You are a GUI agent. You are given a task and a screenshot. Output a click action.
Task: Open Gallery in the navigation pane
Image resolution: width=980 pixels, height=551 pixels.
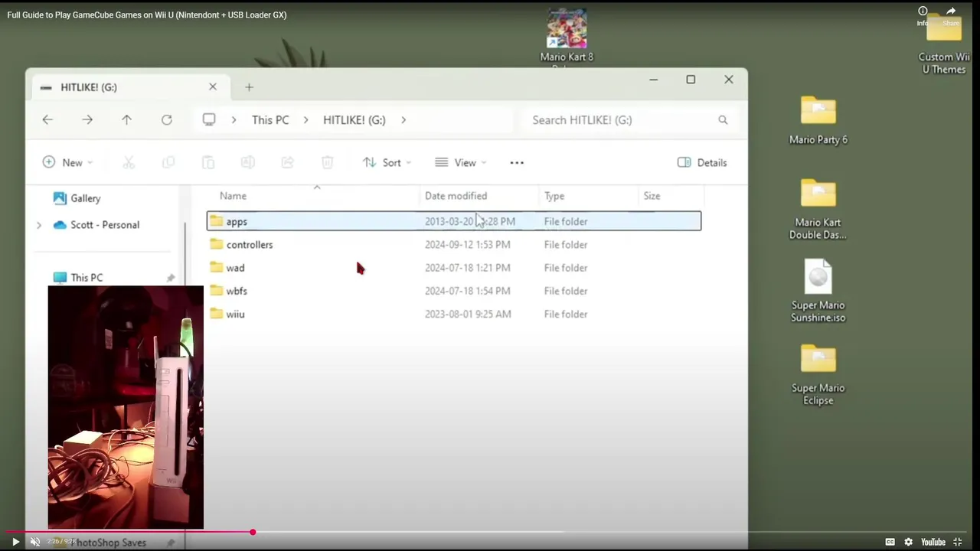click(x=77, y=198)
